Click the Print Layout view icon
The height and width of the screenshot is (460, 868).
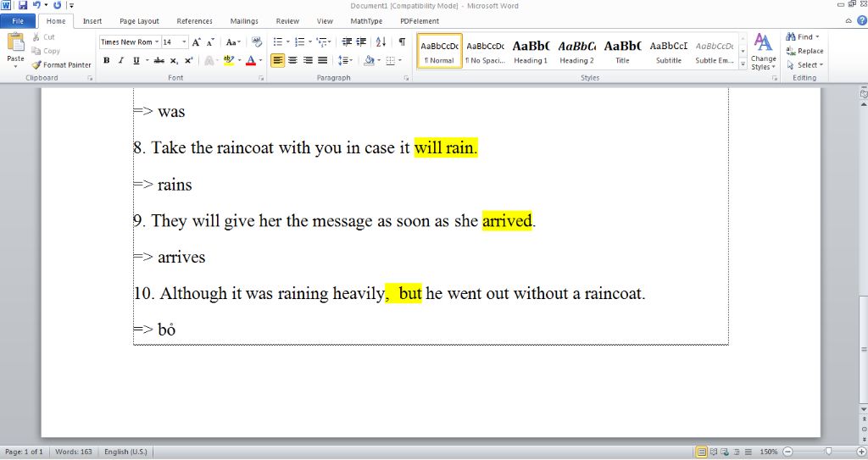(701, 452)
